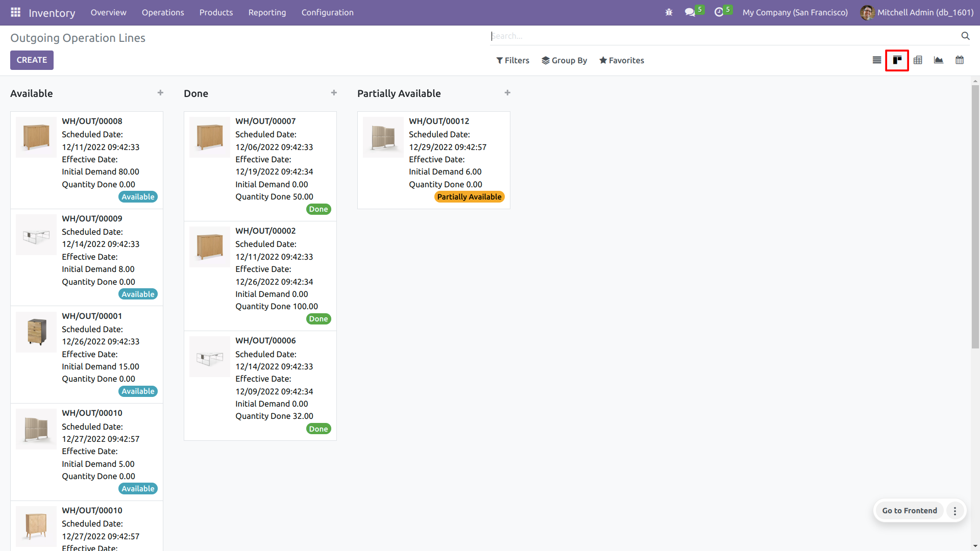
Task: Click the Go to Frontend button
Action: click(909, 511)
